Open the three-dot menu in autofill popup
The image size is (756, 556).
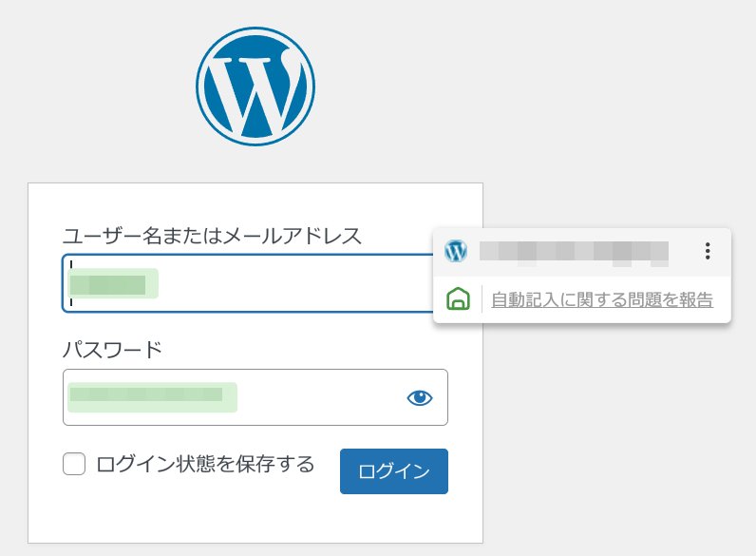(x=708, y=251)
